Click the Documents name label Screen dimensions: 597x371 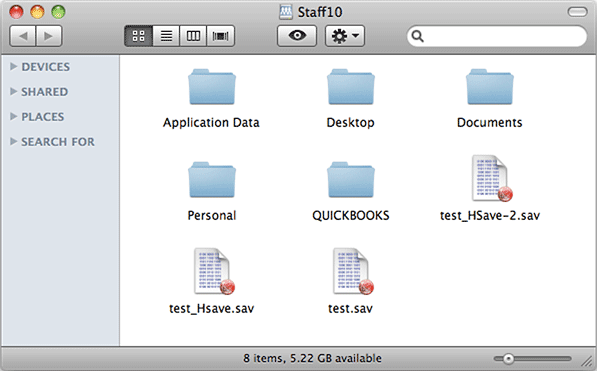coord(490,123)
